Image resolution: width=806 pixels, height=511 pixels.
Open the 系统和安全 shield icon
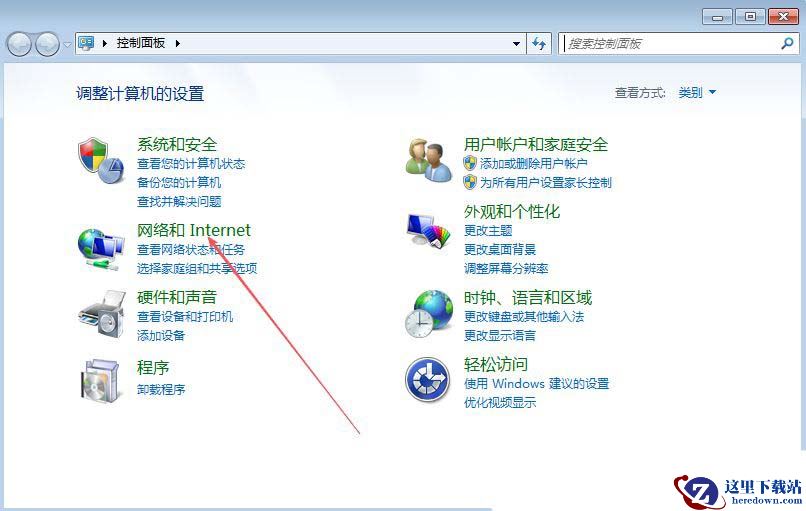101,160
